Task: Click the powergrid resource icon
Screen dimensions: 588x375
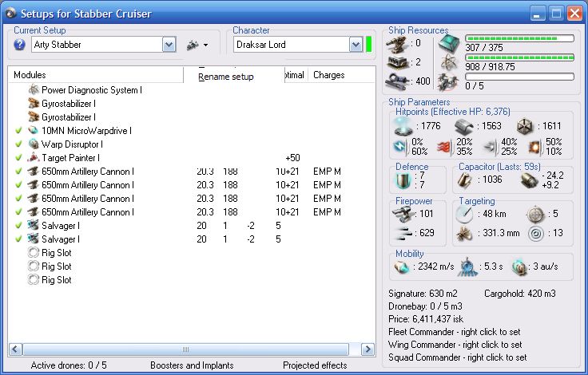Action: (x=449, y=62)
